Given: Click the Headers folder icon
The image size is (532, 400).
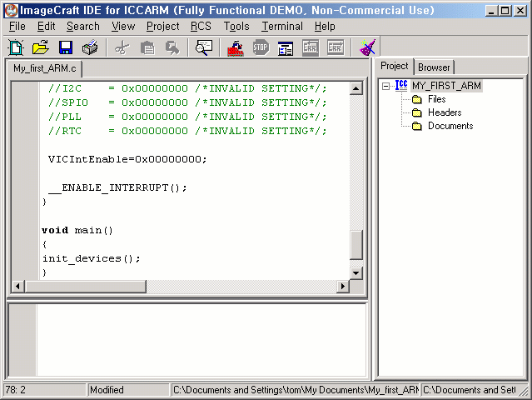Looking at the screenshot, I should coord(416,112).
